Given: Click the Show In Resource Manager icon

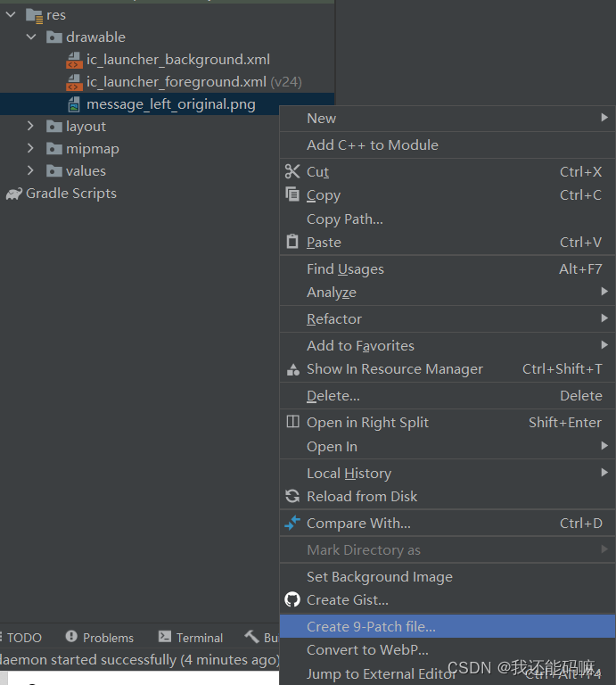Looking at the screenshot, I should coord(293,369).
